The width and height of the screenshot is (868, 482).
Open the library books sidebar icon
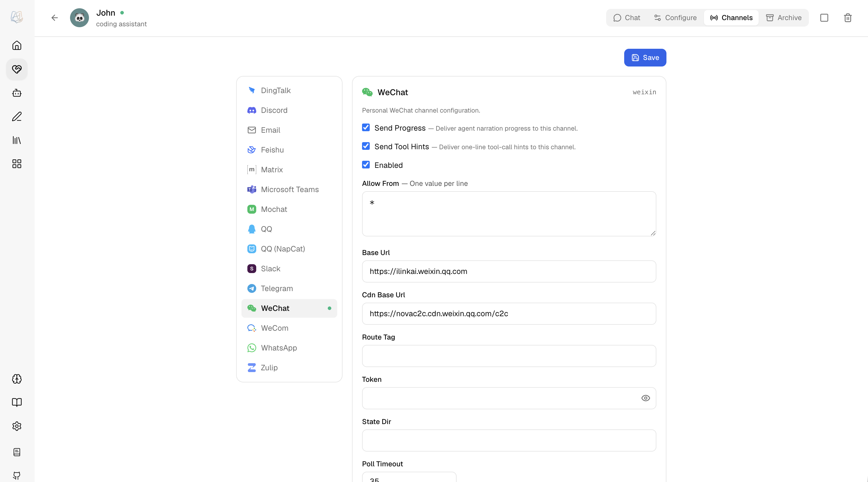click(17, 140)
